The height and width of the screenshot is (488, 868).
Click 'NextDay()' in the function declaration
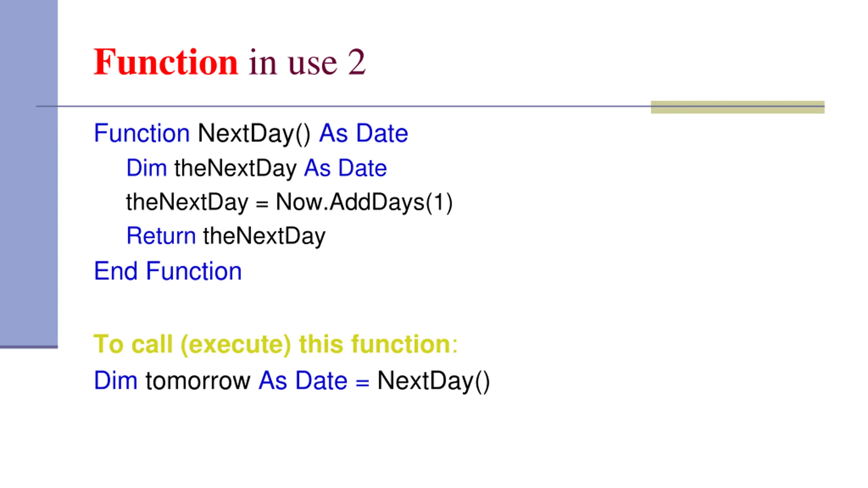click(x=254, y=134)
